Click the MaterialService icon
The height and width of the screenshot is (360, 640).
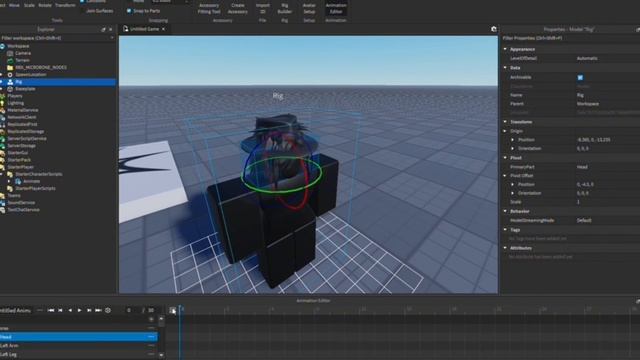point(3,110)
